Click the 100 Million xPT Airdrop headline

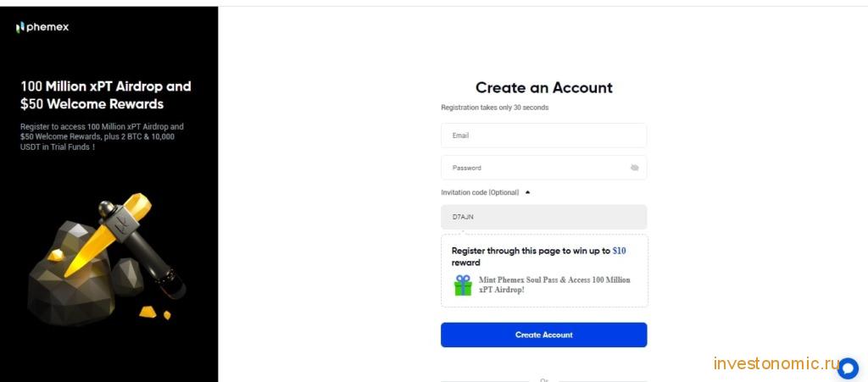pyautogui.click(x=106, y=95)
